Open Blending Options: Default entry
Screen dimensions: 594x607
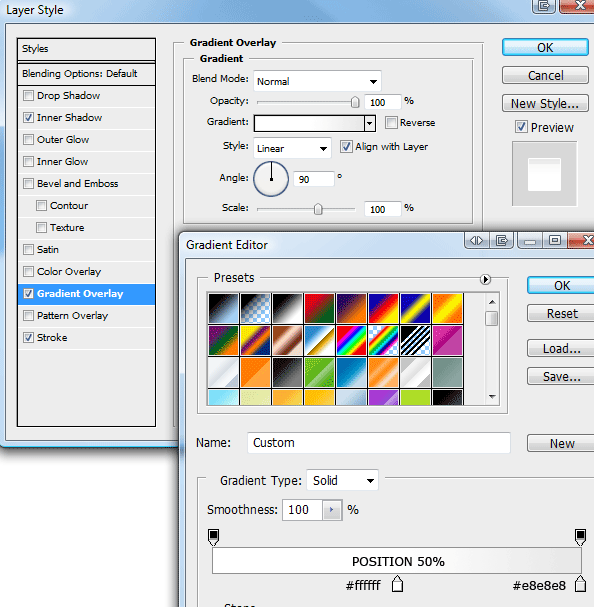click(86, 74)
